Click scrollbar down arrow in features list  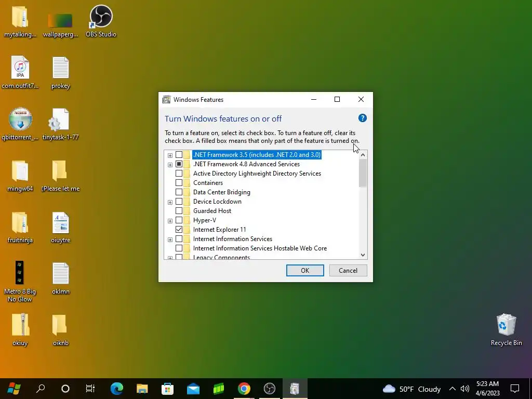click(x=363, y=255)
